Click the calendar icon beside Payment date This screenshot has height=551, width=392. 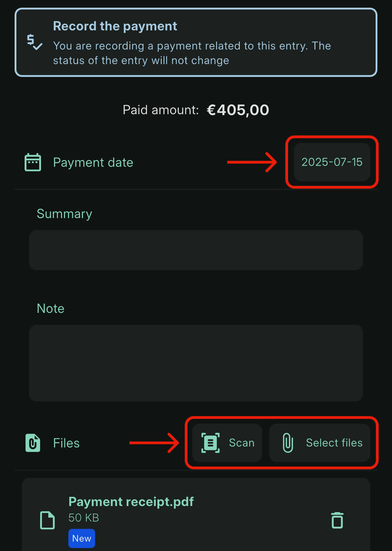pyautogui.click(x=33, y=162)
